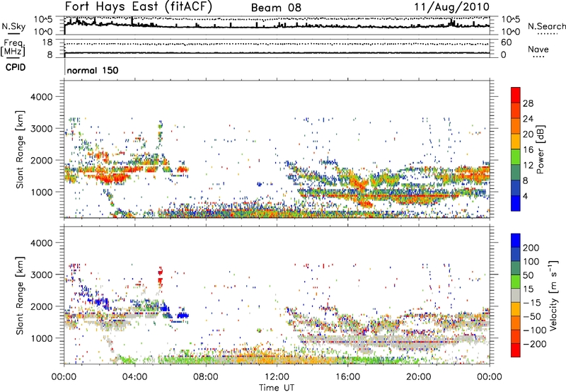This screenshot has width=566, height=392.
Task: Click the '20' Power colorbar label
Action: 528,134
